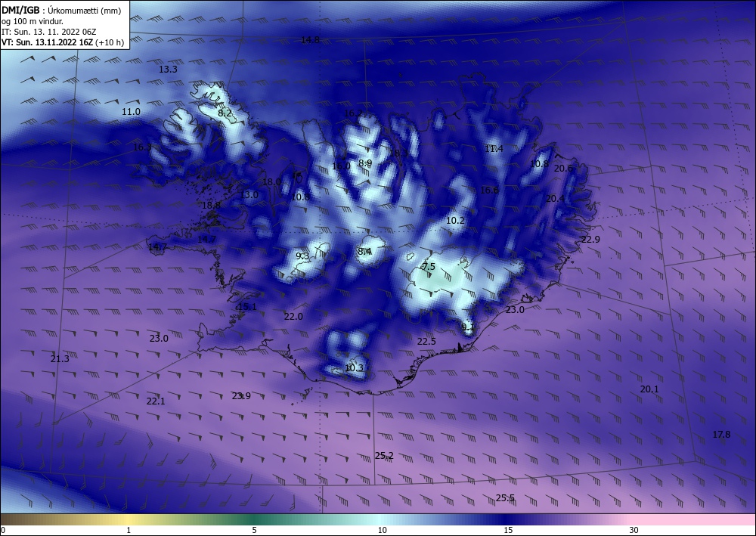756x536 pixels.
Task: Click the 9.1 value on the map
Action: click(x=468, y=327)
